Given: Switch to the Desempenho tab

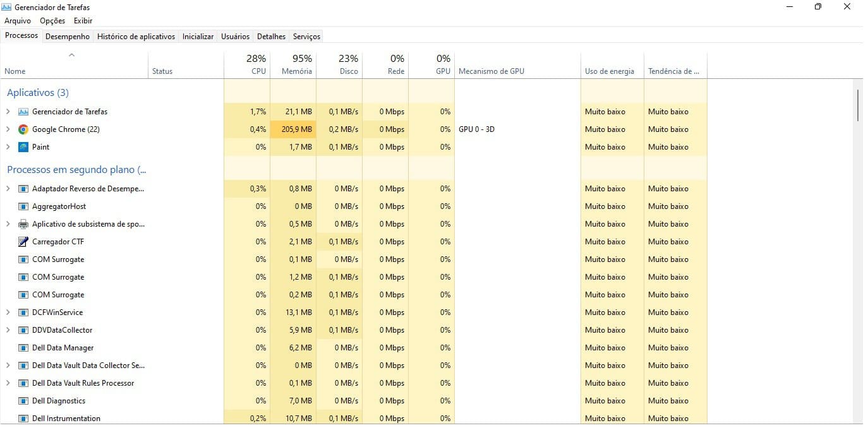Looking at the screenshot, I should [x=68, y=37].
